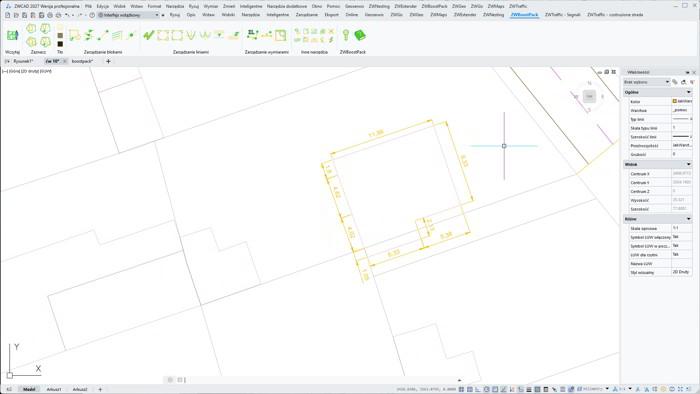Select the black Tło background swatch
Image resolution: width=700 pixels, height=394 pixels.
pos(60,44)
